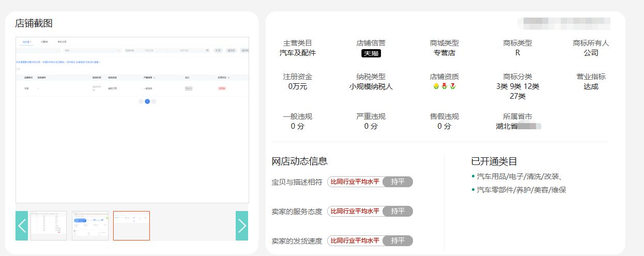Click the last flower icon under 店铺资质
This screenshot has height=256, width=644.
[453, 86]
